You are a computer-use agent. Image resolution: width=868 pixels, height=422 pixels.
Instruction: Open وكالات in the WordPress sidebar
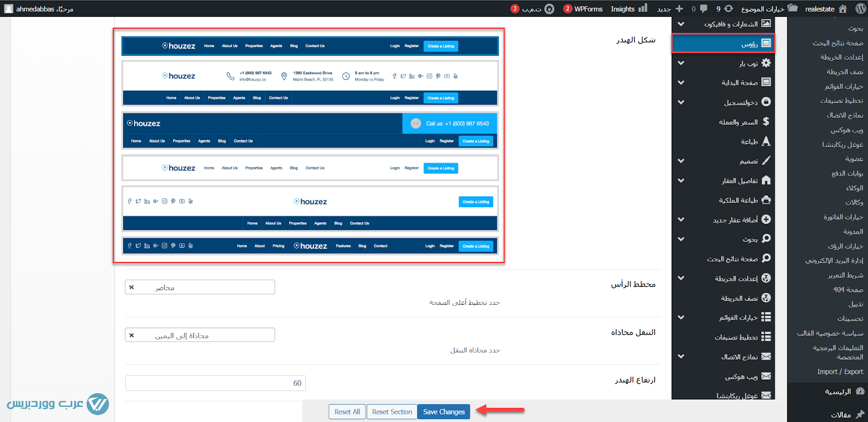[x=854, y=202]
